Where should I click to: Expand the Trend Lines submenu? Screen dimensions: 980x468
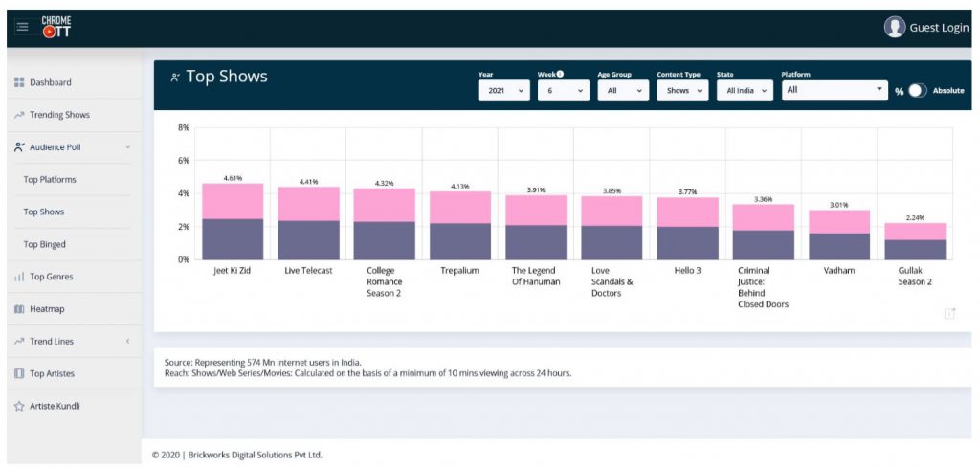click(127, 342)
